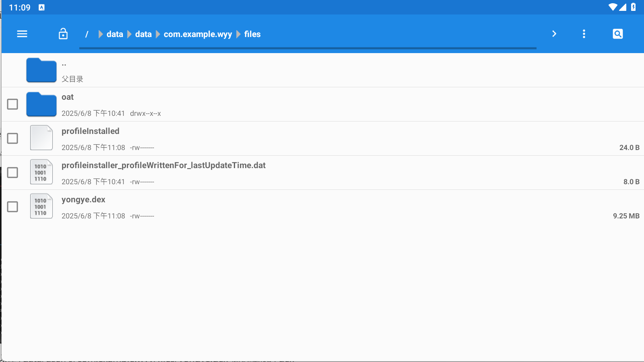Select the profileInstalled checkbox

[12, 138]
